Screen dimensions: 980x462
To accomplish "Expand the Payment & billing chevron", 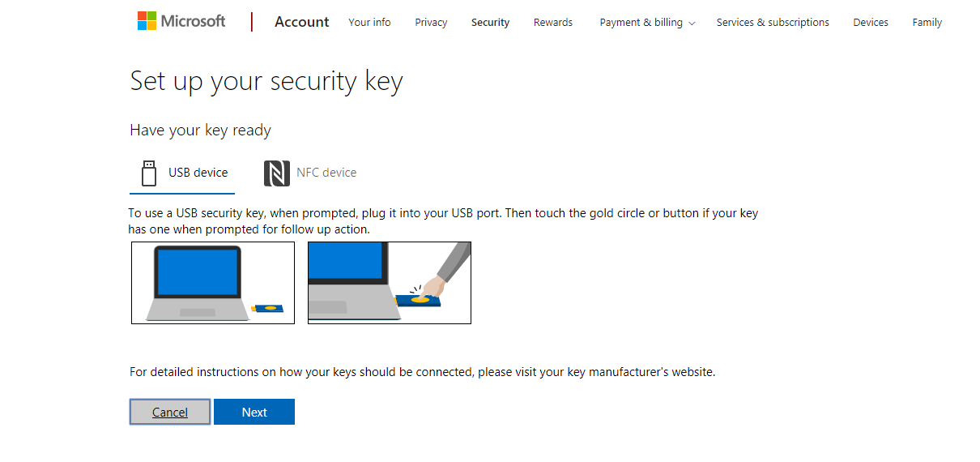I will (692, 24).
